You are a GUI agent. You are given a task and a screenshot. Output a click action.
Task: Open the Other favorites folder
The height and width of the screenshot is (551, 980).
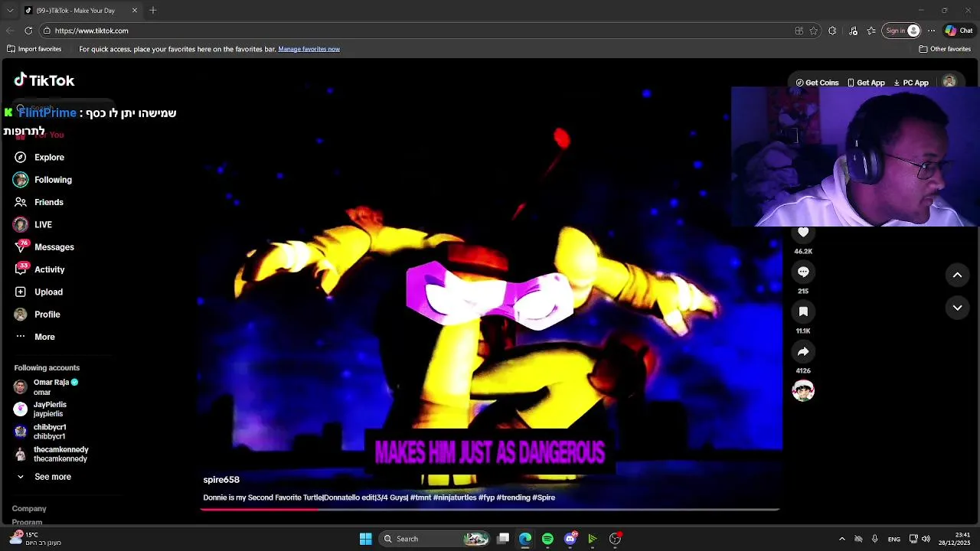945,49
